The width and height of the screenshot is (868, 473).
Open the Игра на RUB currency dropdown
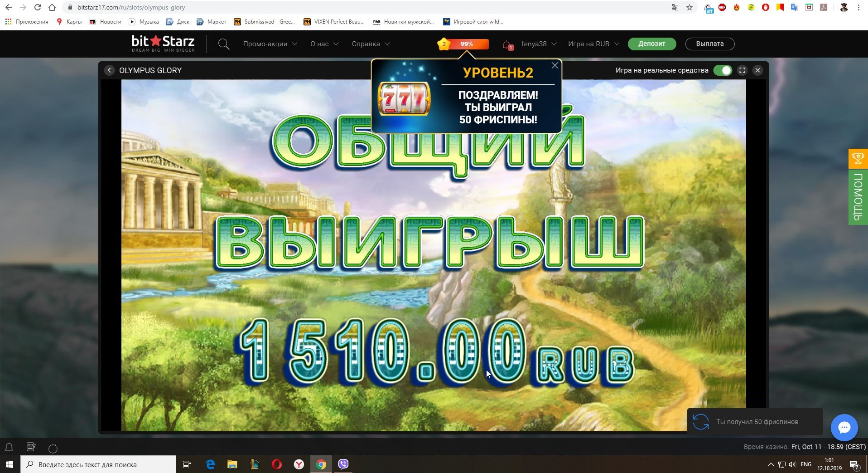click(593, 44)
